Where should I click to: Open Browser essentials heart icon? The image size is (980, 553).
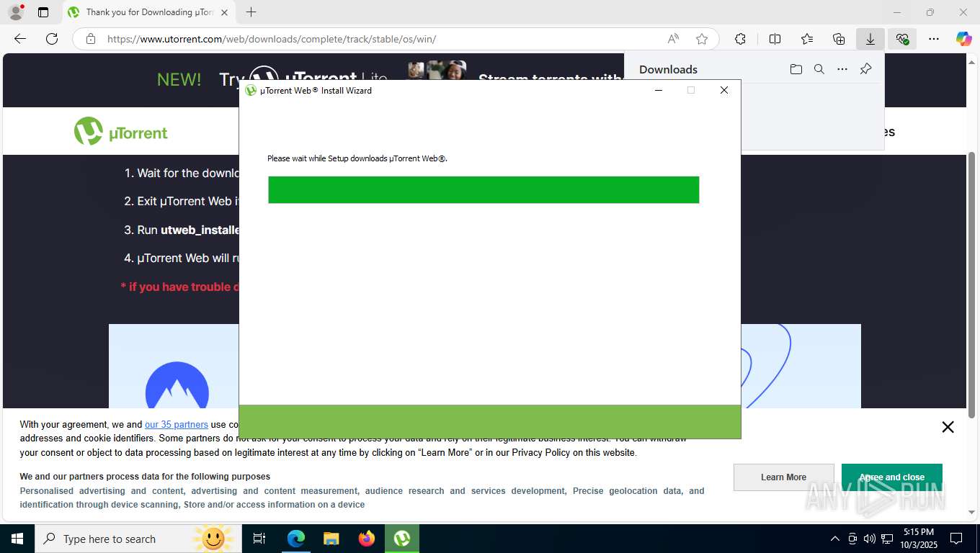pos(902,39)
